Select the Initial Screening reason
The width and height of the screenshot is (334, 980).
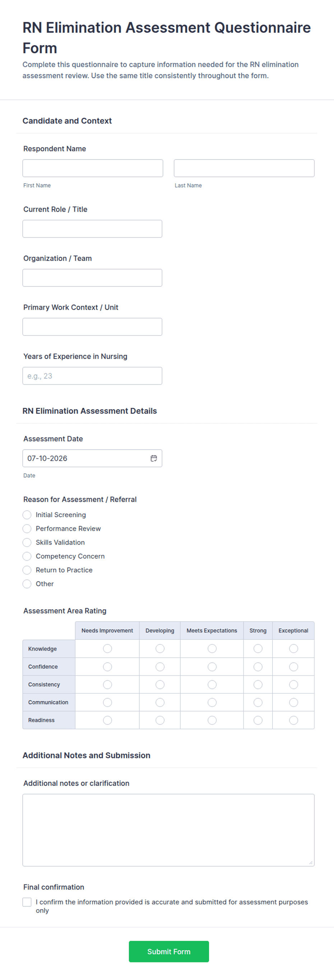(x=27, y=515)
